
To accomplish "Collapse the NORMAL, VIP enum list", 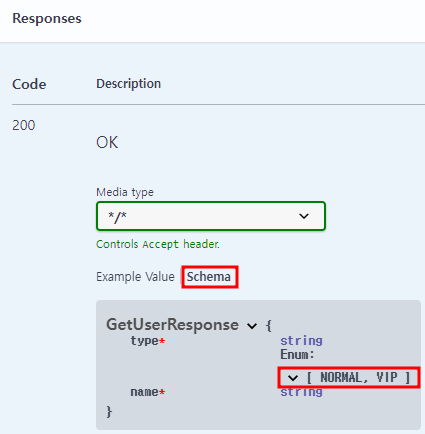I will (293, 378).
